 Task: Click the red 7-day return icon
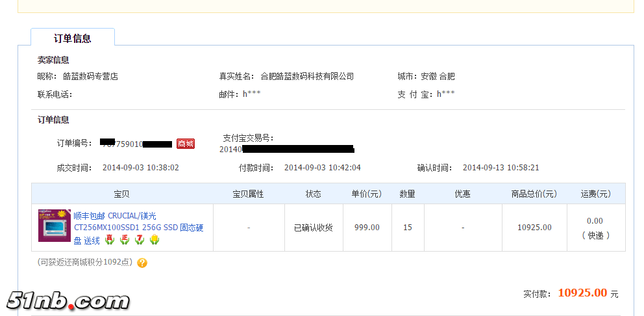(x=139, y=239)
